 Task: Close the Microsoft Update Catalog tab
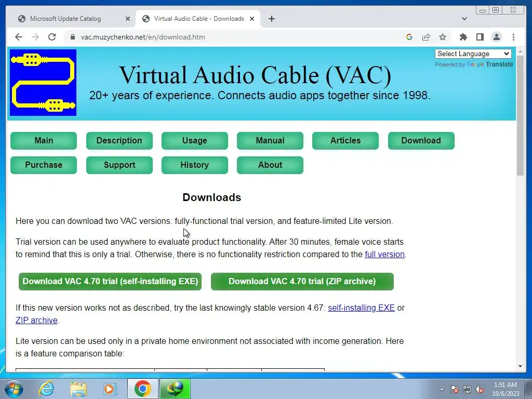pos(128,19)
